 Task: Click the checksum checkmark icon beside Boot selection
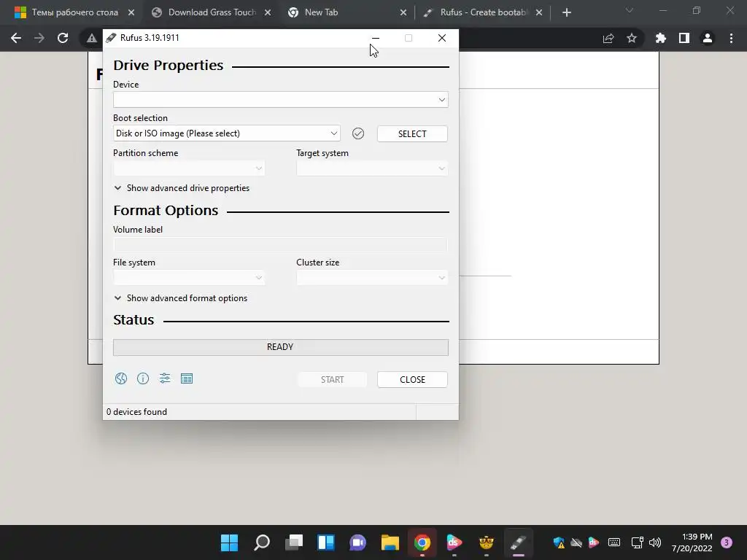pyautogui.click(x=358, y=134)
